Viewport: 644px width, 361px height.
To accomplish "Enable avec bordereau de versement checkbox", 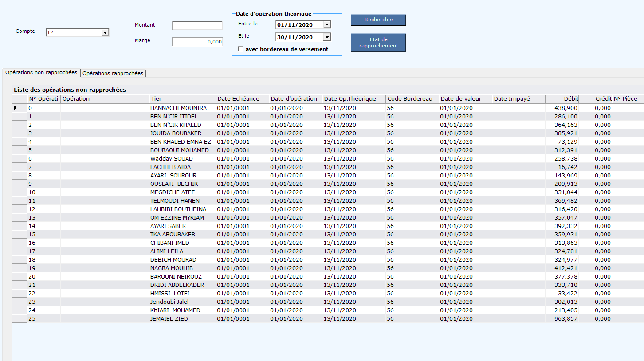I will click(241, 49).
